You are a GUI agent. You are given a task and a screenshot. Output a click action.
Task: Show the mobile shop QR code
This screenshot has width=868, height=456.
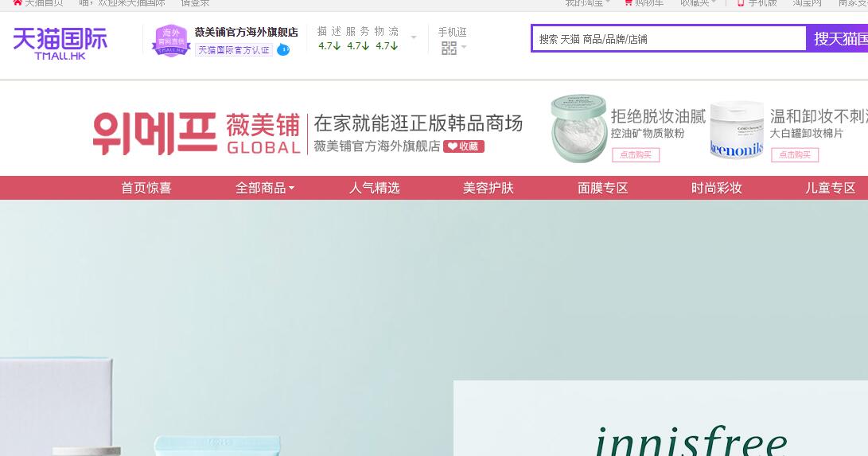click(x=449, y=48)
